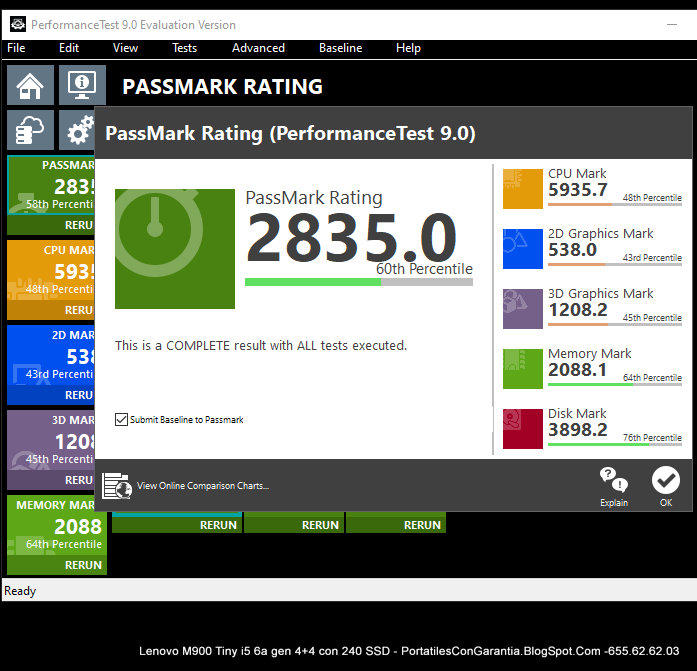Image resolution: width=697 pixels, height=671 pixels.
Task: Open the View menu
Action: point(125,48)
